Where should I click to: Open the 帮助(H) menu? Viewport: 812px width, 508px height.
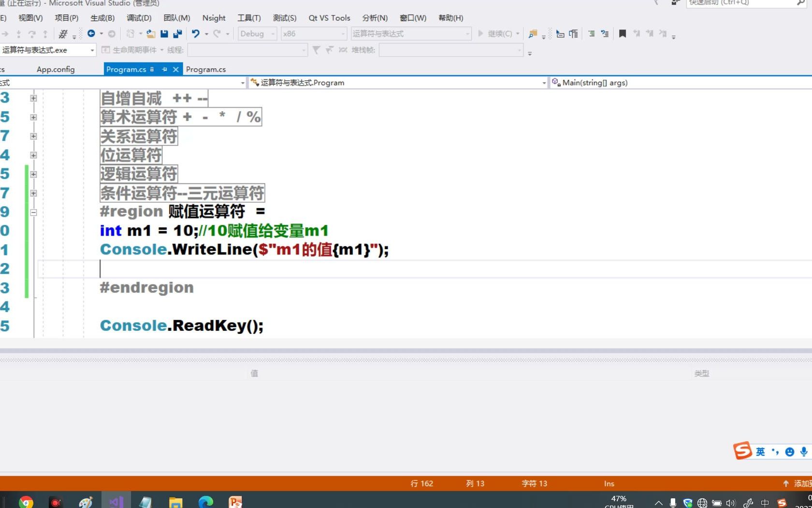coord(450,18)
